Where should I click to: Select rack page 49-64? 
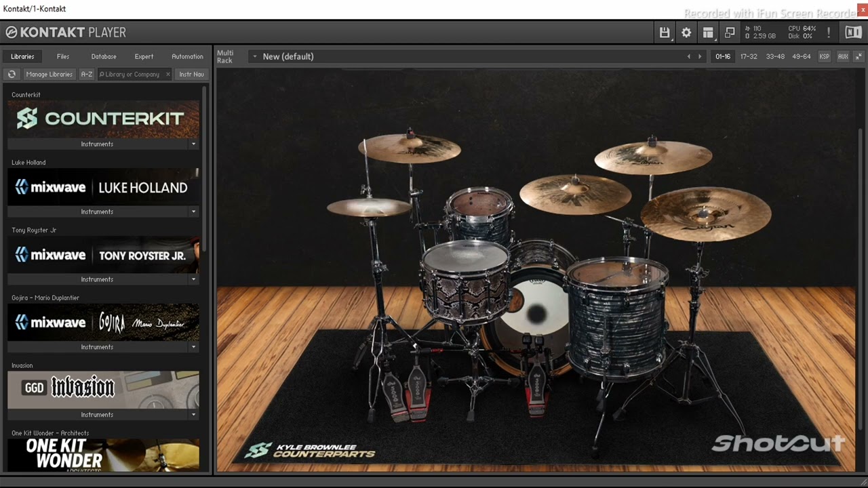(x=802, y=56)
